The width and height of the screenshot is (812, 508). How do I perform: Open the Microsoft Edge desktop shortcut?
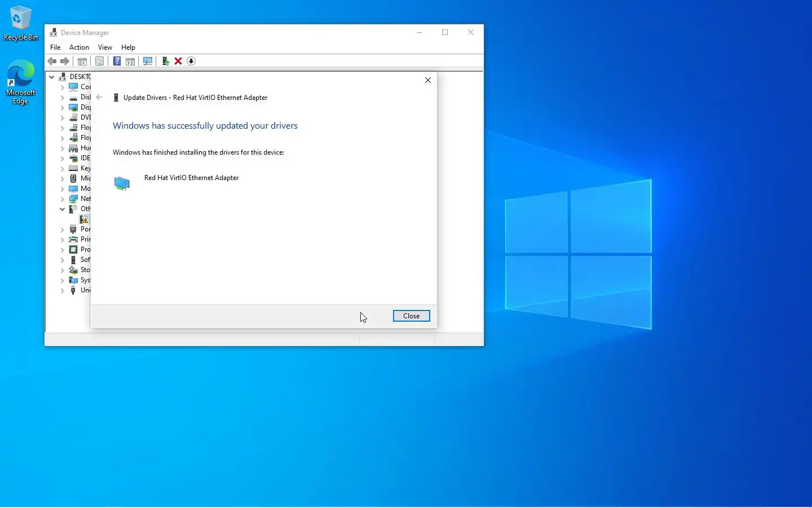pyautogui.click(x=20, y=82)
